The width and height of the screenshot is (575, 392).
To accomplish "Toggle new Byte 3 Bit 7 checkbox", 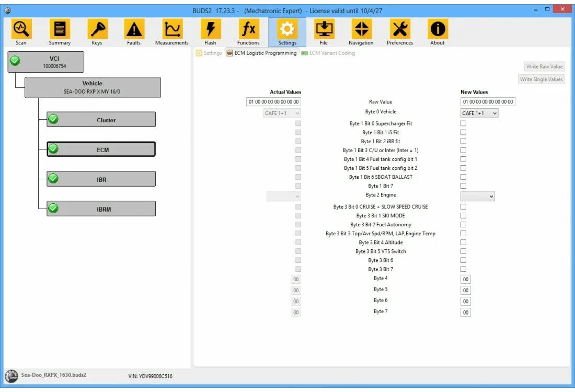I will click(464, 269).
